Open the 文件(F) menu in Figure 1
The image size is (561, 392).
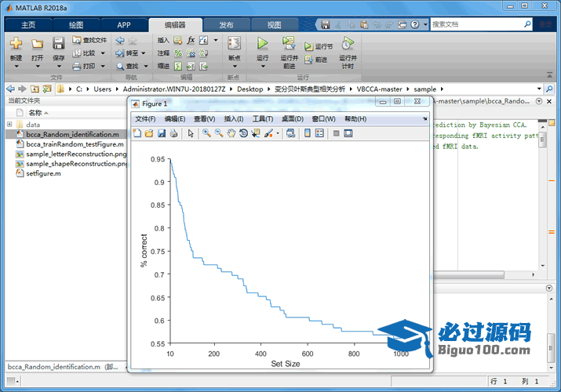(x=145, y=119)
